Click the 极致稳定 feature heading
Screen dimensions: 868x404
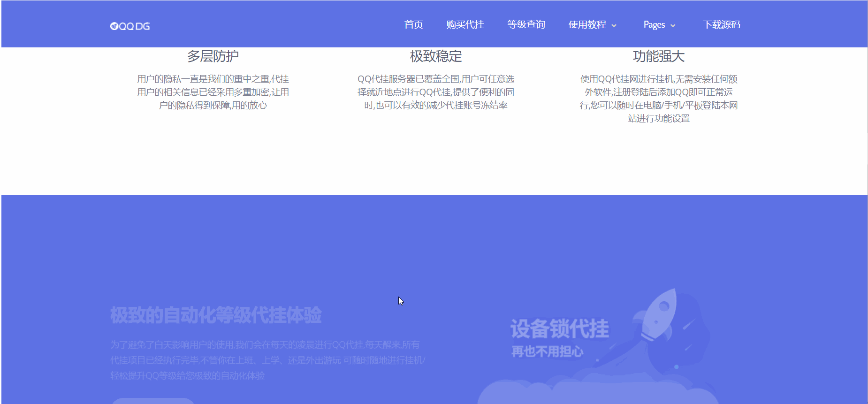click(x=436, y=56)
